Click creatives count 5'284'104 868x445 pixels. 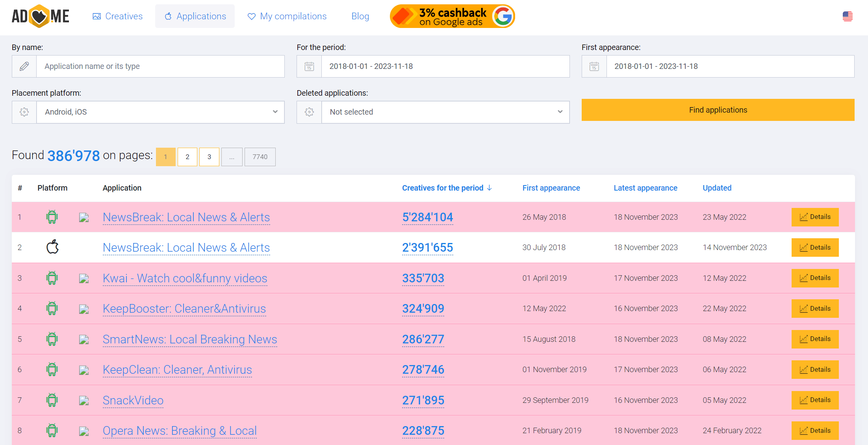click(x=428, y=217)
